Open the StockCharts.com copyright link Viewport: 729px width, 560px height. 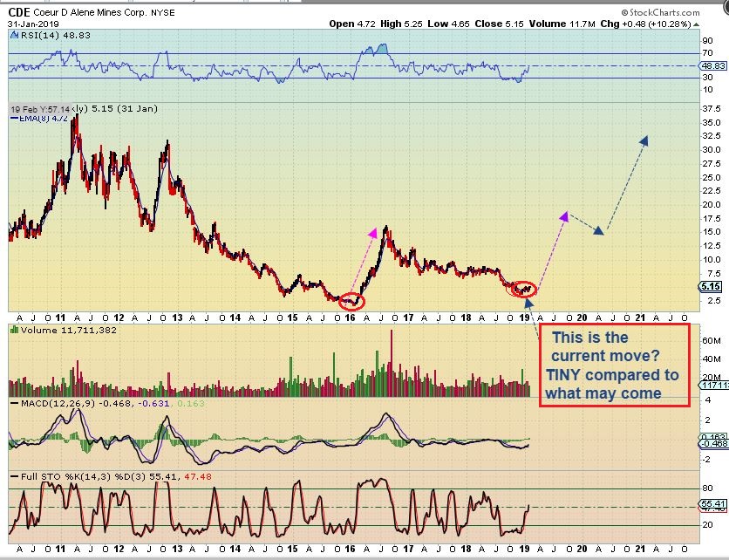(x=660, y=12)
